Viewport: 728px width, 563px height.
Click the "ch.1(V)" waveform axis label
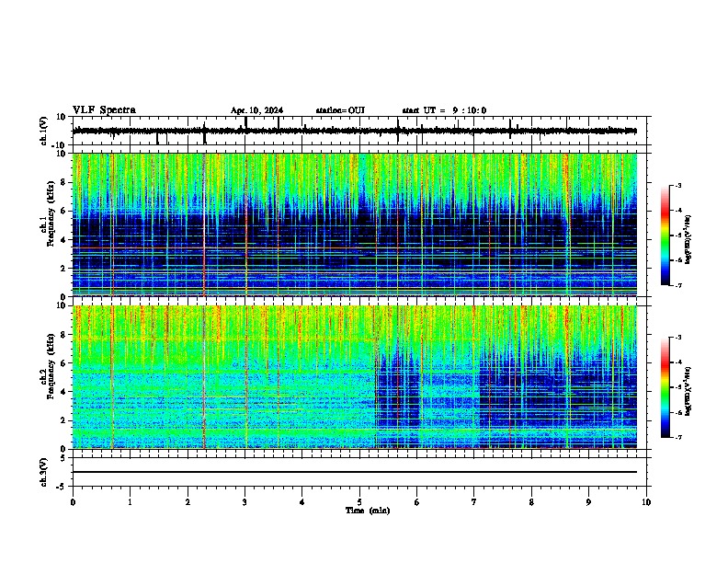[x=44, y=131]
